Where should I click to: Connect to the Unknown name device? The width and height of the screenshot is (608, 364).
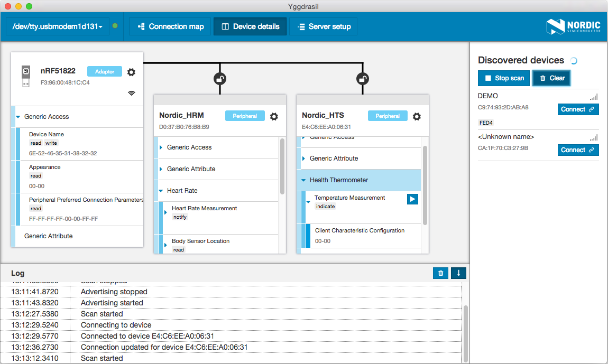click(x=578, y=150)
